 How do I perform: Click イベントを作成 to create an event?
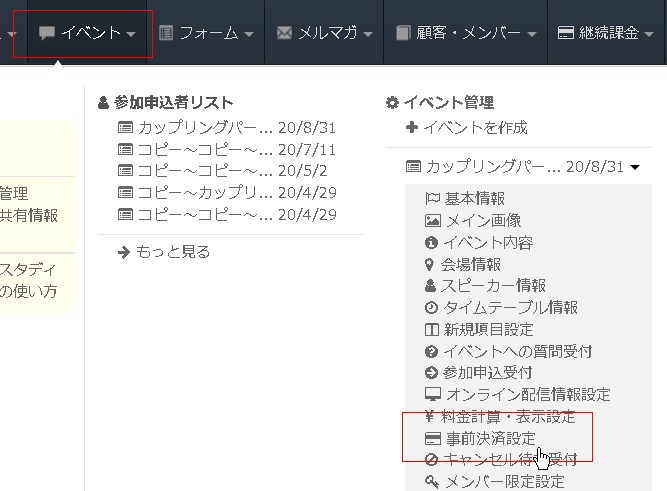(475, 127)
